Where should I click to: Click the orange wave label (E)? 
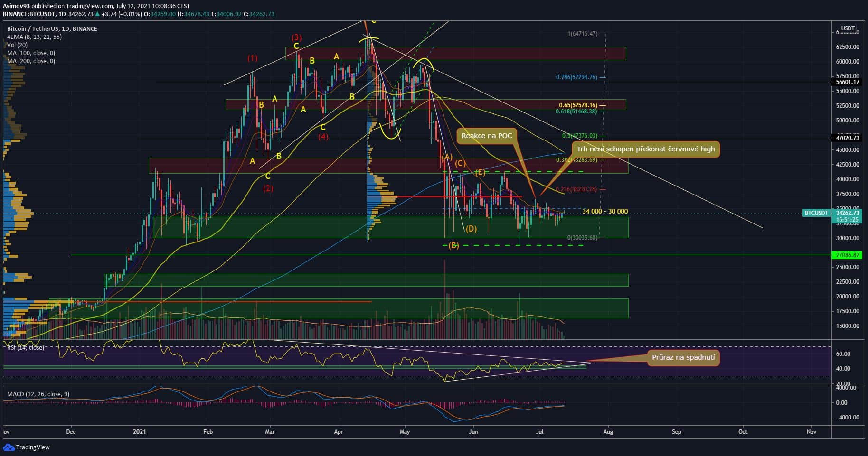[480, 172]
